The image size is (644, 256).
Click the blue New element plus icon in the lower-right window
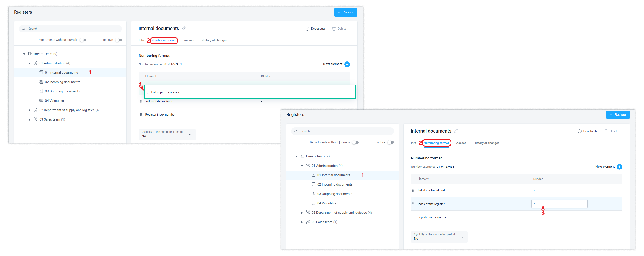pos(619,167)
